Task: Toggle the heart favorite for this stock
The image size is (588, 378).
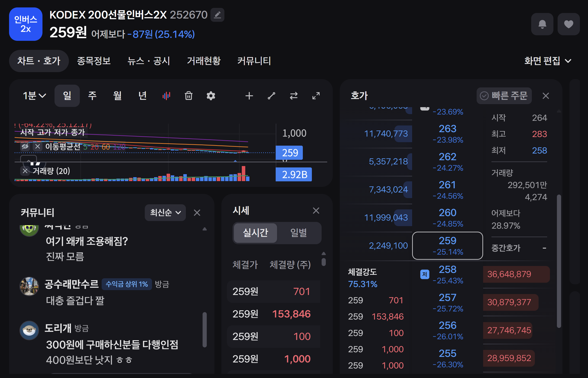Action: pyautogui.click(x=569, y=24)
